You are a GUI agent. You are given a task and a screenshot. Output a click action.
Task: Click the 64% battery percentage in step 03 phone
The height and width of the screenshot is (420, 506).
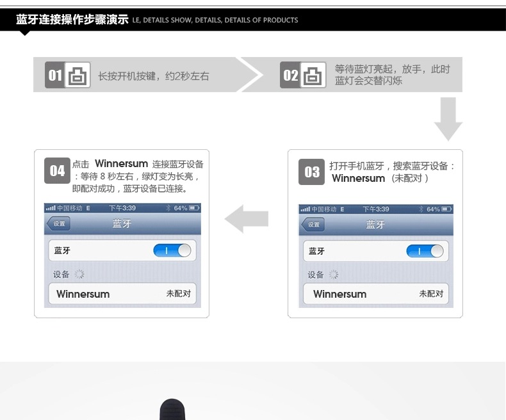[433, 209]
